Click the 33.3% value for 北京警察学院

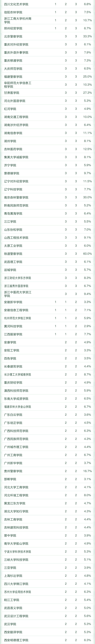[x=87, y=37]
